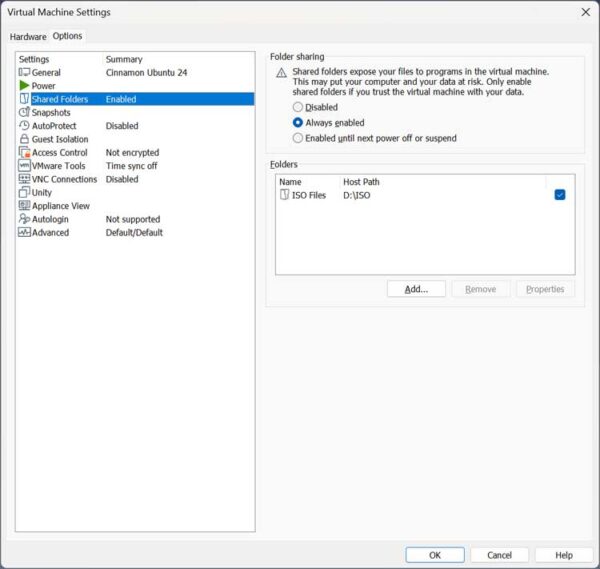Click the Not encrypted summary text

132,153
